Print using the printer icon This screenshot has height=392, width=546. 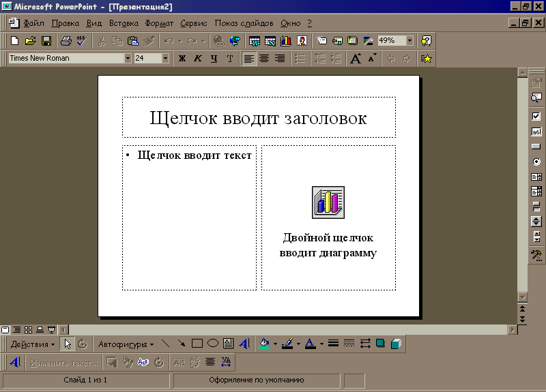pyautogui.click(x=66, y=41)
